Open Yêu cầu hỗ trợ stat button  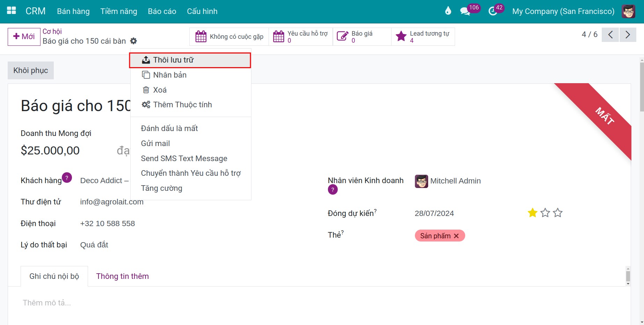click(301, 37)
